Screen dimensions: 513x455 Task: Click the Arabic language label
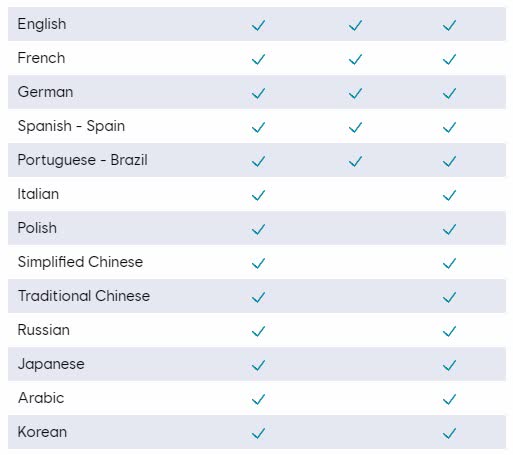click(41, 398)
